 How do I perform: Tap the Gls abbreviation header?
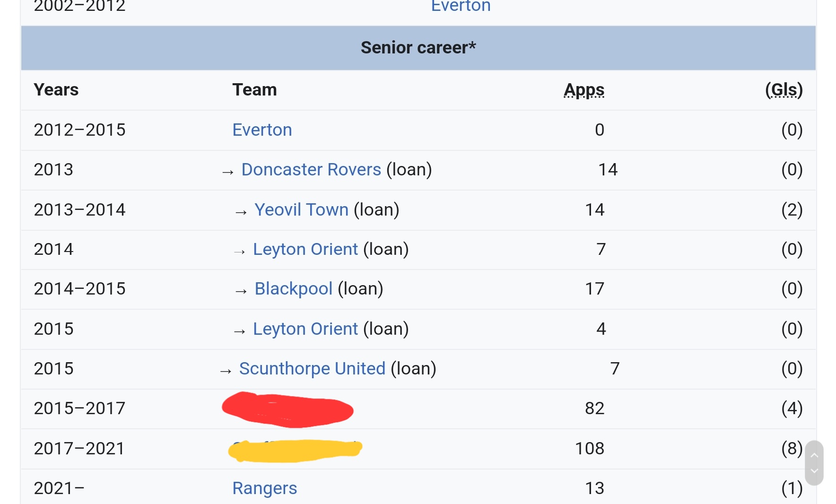(x=784, y=90)
